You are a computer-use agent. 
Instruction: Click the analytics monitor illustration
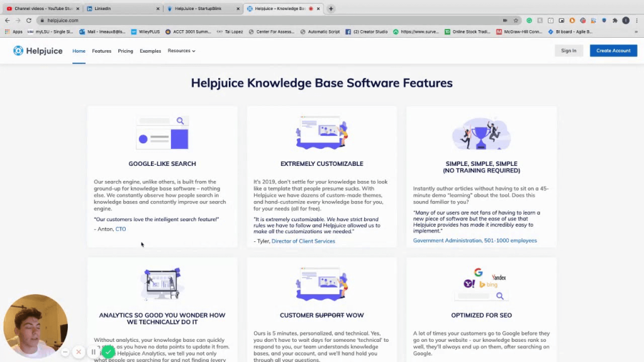(162, 284)
